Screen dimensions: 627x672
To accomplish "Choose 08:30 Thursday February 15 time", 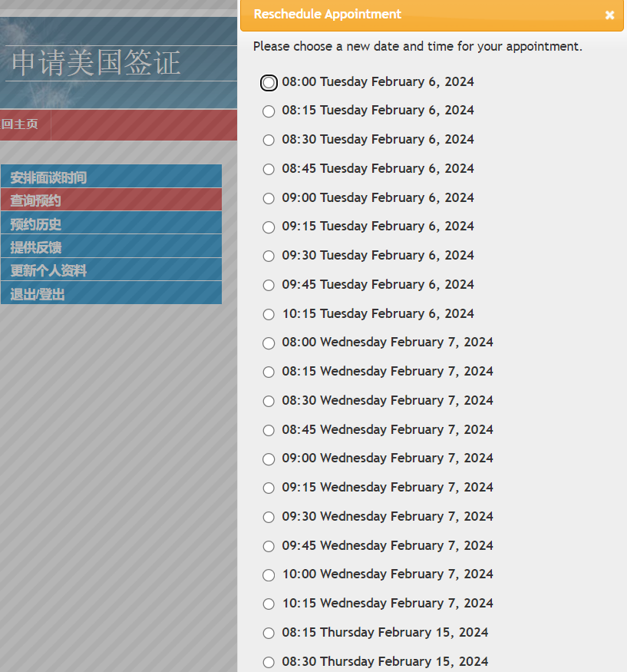I will coord(269,662).
